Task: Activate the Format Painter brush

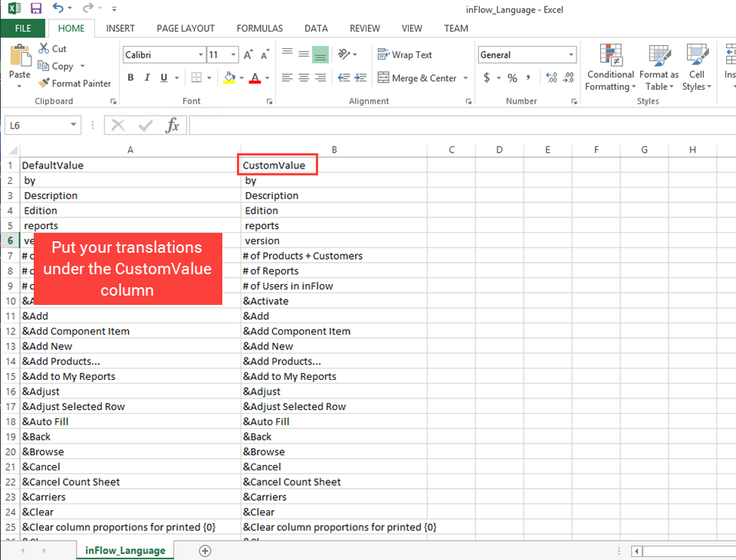Action: (x=75, y=83)
